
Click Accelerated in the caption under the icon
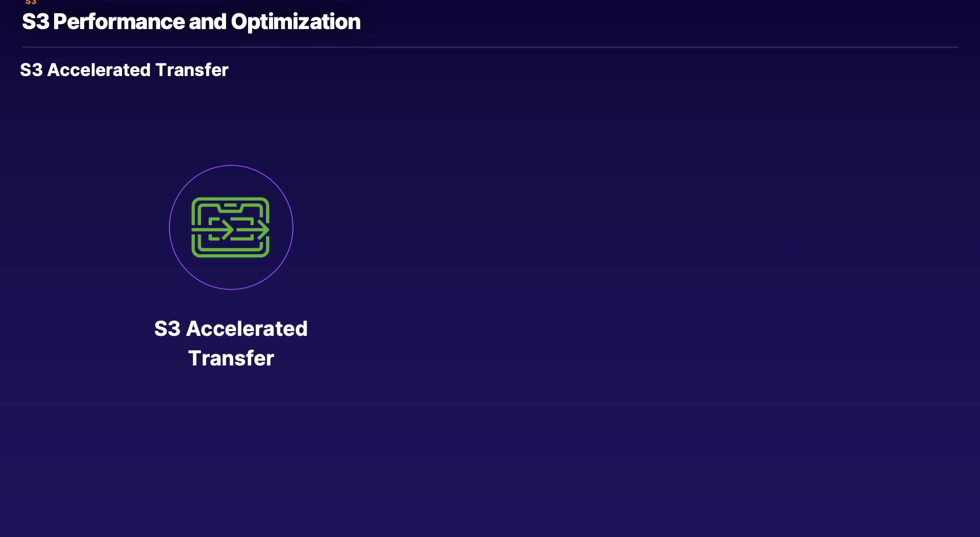[x=247, y=329]
